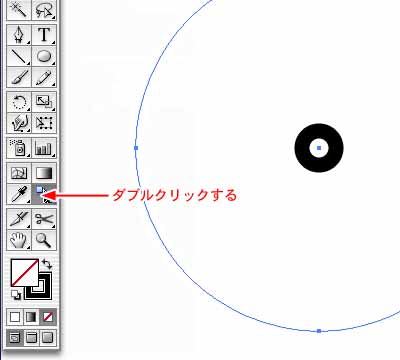Viewport: 400px width, 360px height.
Task: Click the circle's bottom anchor point
Action: [x=319, y=331]
